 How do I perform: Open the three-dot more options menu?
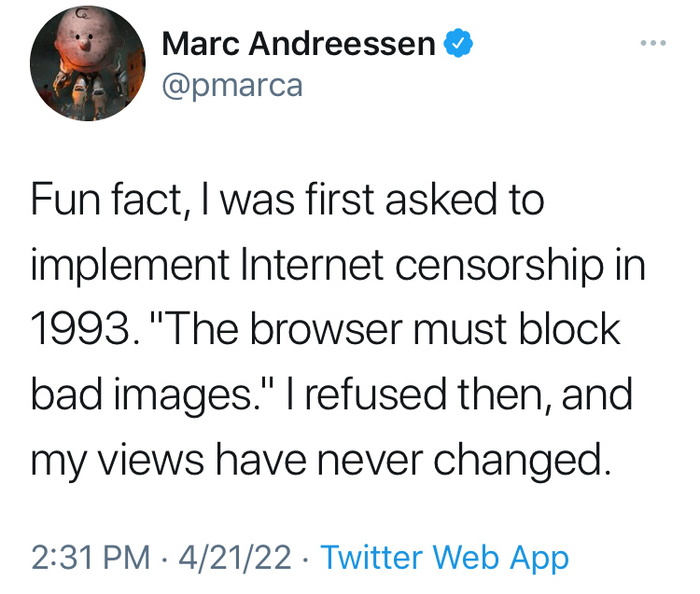pos(651,44)
